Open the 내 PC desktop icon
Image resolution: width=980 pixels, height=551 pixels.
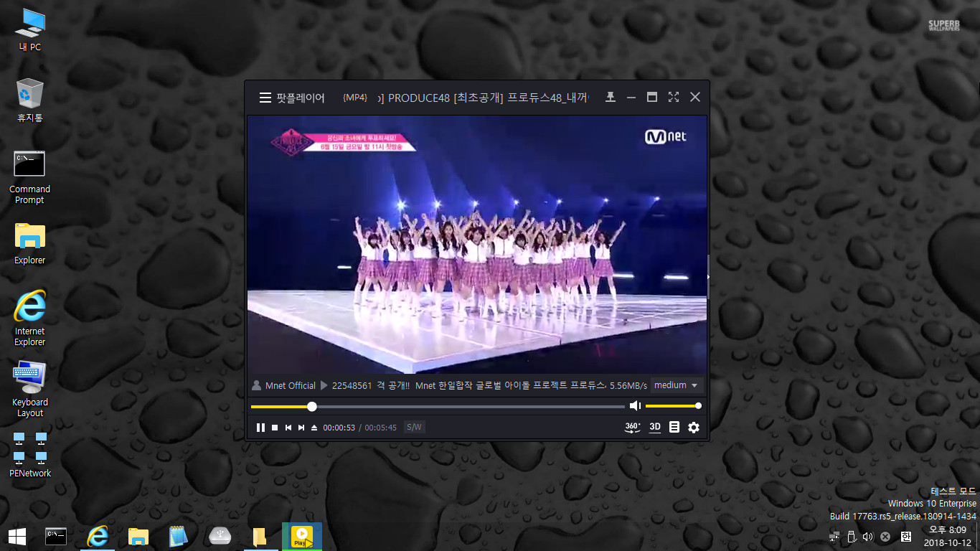(x=29, y=30)
